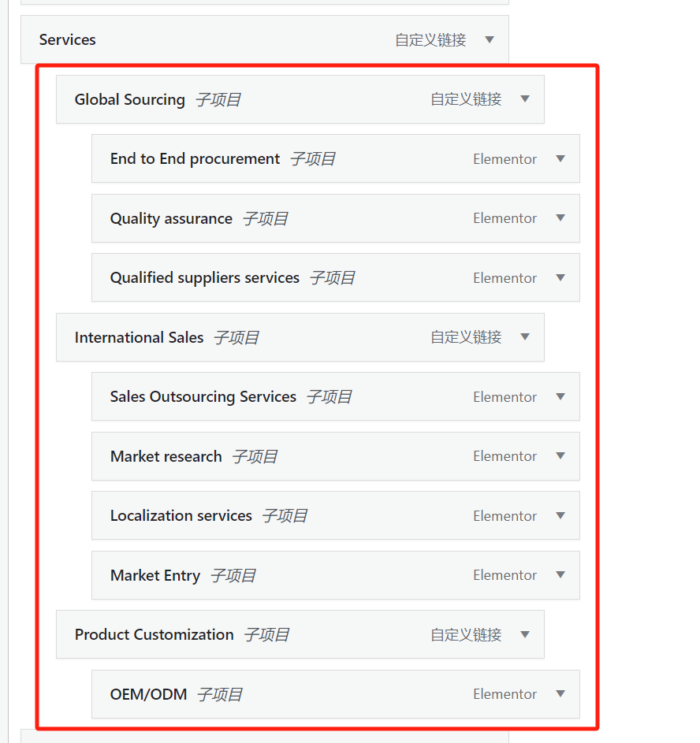Image resolution: width=700 pixels, height=743 pixels.
Task: Expand the Services menu item arrow
Action: point(490,39)
